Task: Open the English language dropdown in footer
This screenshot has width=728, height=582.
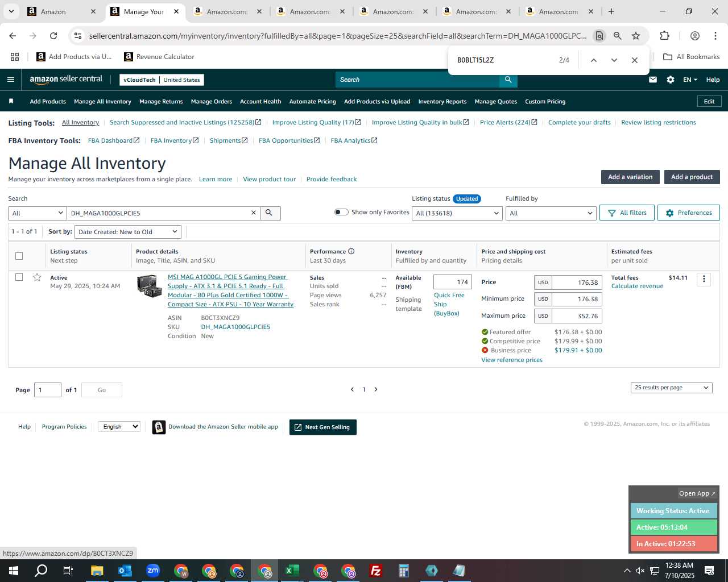Action: point(119,426)
